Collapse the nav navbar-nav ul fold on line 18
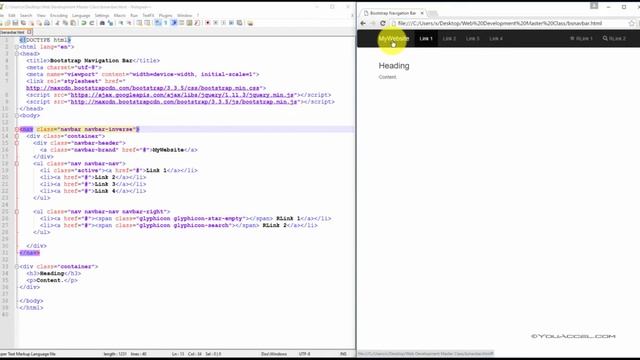The height and width of the screenshot is (360, 640). (17, 164)
